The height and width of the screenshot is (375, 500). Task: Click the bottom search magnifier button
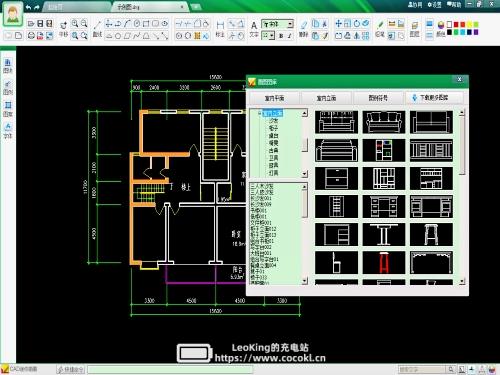[x=451, y=369]
